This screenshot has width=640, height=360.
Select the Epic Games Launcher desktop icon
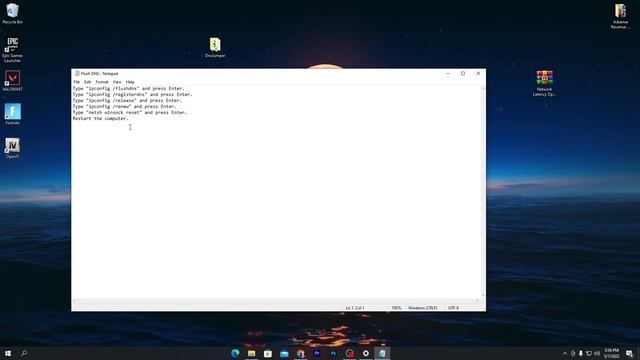(12, 49)
